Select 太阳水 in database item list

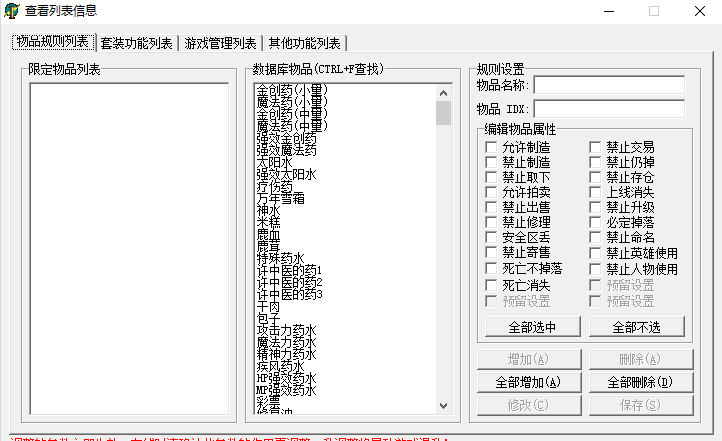point(275,161)
